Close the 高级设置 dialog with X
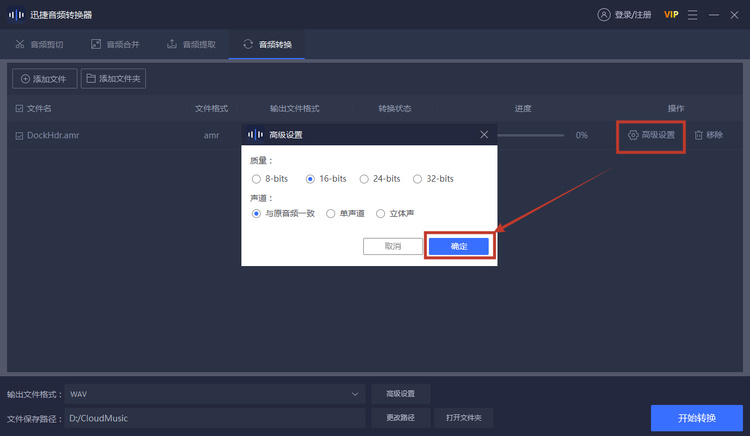The image size is (750, 436). click(484, 135)
